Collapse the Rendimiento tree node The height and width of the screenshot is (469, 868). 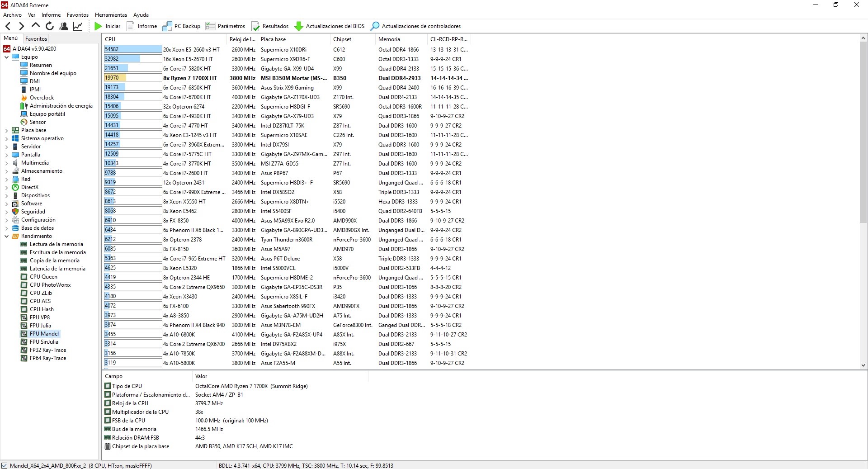pyautogui.click(x=6, y=236)
